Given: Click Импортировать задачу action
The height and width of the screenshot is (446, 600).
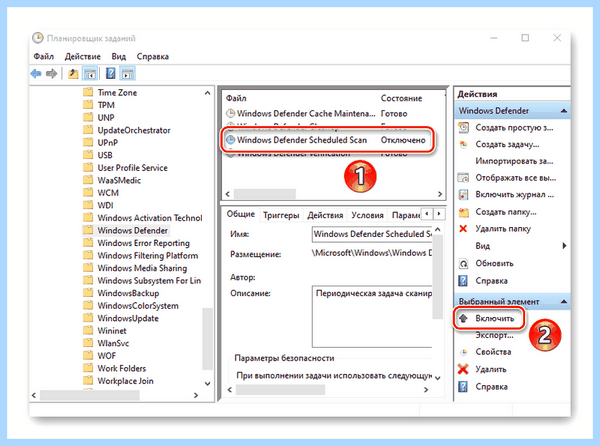Looking at the screenshot, I should point(514,161).
